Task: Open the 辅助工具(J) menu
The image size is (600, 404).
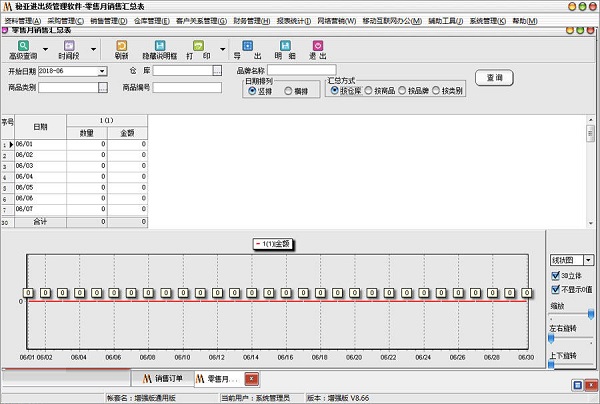Action: 446,21
